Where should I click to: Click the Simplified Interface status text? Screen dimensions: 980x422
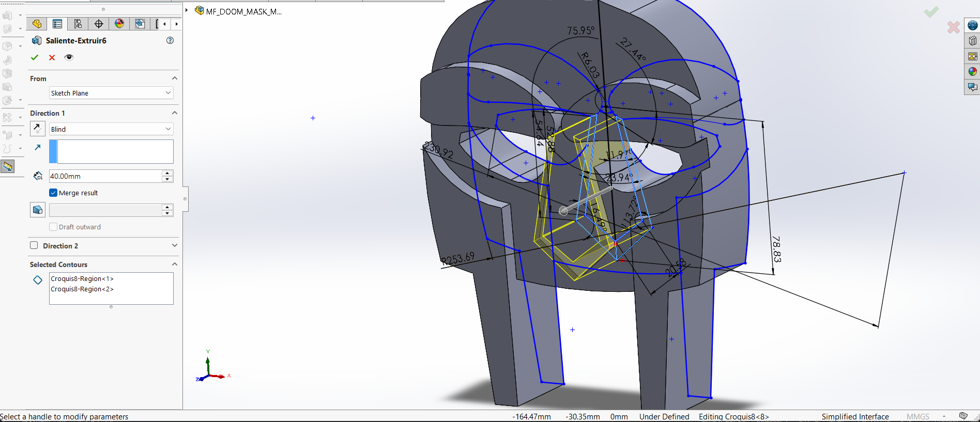(x=855, y=417)
